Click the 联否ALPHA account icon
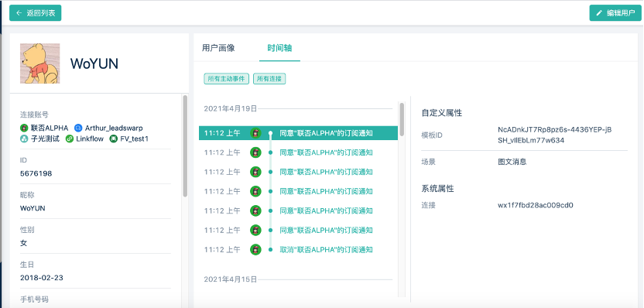644x308 pixels. 24,128
